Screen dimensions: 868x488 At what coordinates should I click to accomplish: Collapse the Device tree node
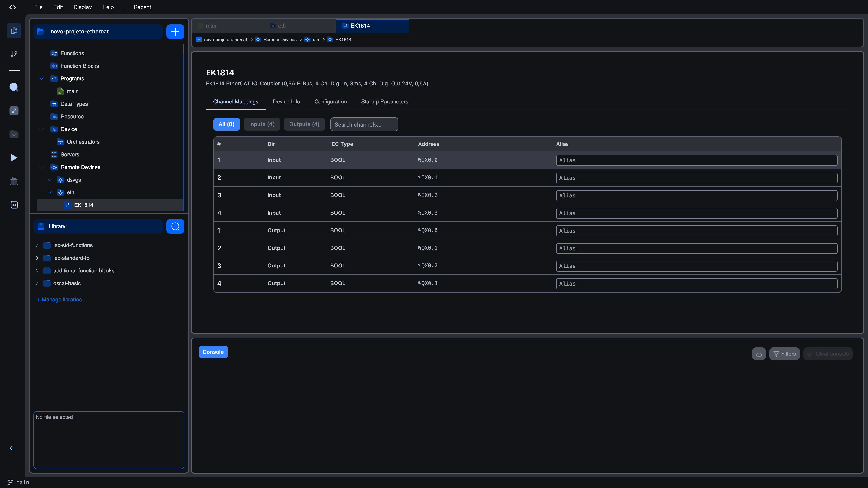tap(41, 129)
